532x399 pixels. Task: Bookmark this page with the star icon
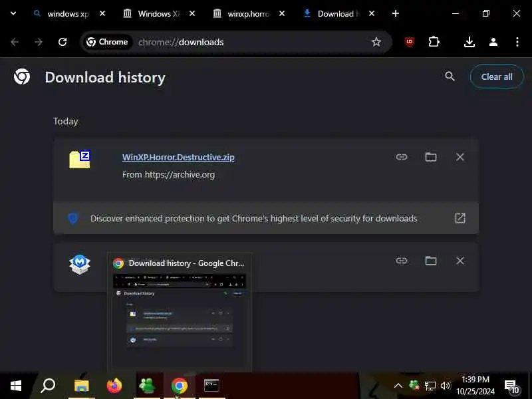tap(376, 42)
